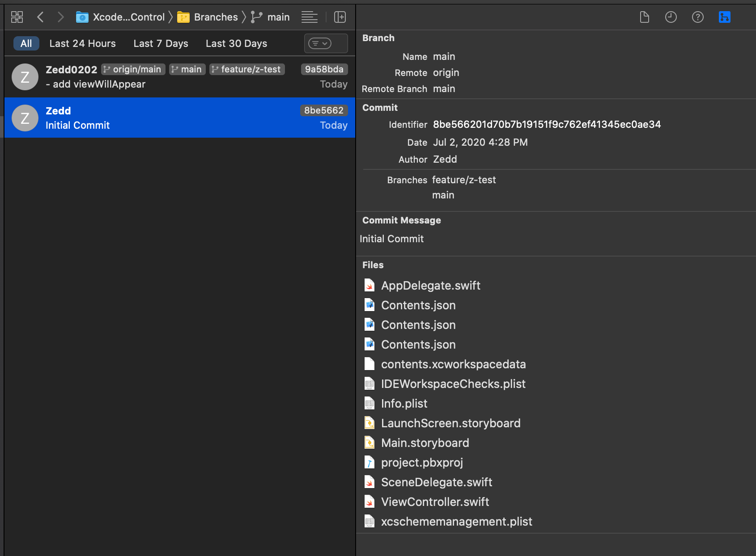Click the Zedd0202 author name

[72, 69]
